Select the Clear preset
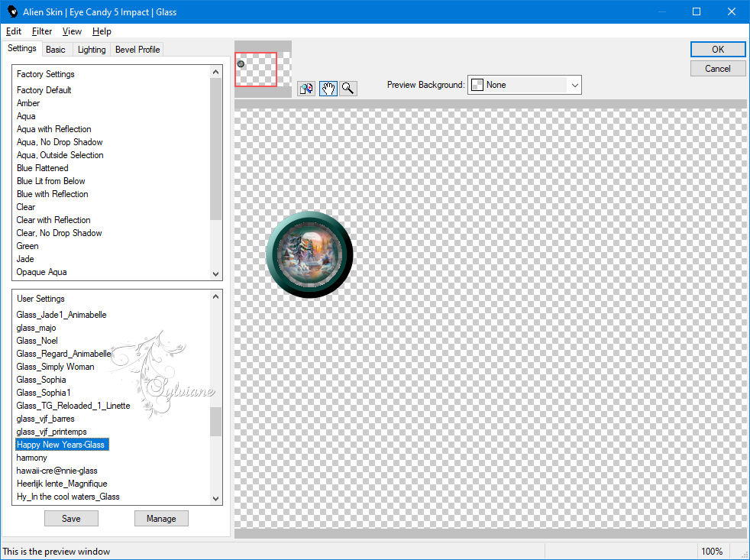The width and height of the screenshot is (750, 560). pos(26,207)
